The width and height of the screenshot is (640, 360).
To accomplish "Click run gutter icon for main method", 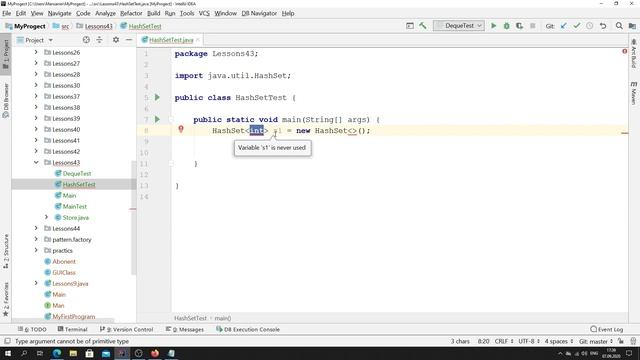I will (157, 120).
